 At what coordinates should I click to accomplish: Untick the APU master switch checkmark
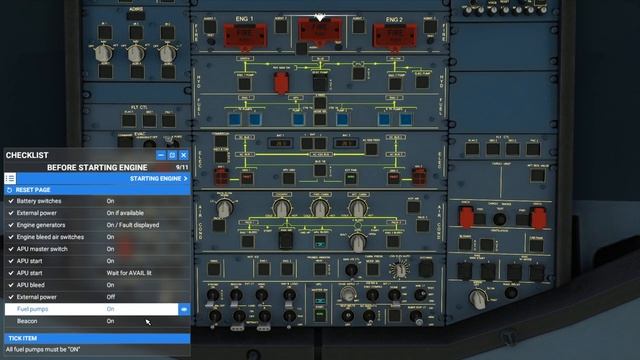[11, 249]
